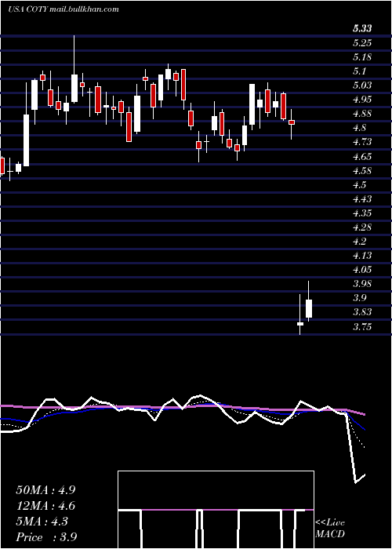Image resolution: width=392 pixels, height=549 pixels.
Task: Click the 50MA : 4.9 readout
Action: (x=46, y=490)
